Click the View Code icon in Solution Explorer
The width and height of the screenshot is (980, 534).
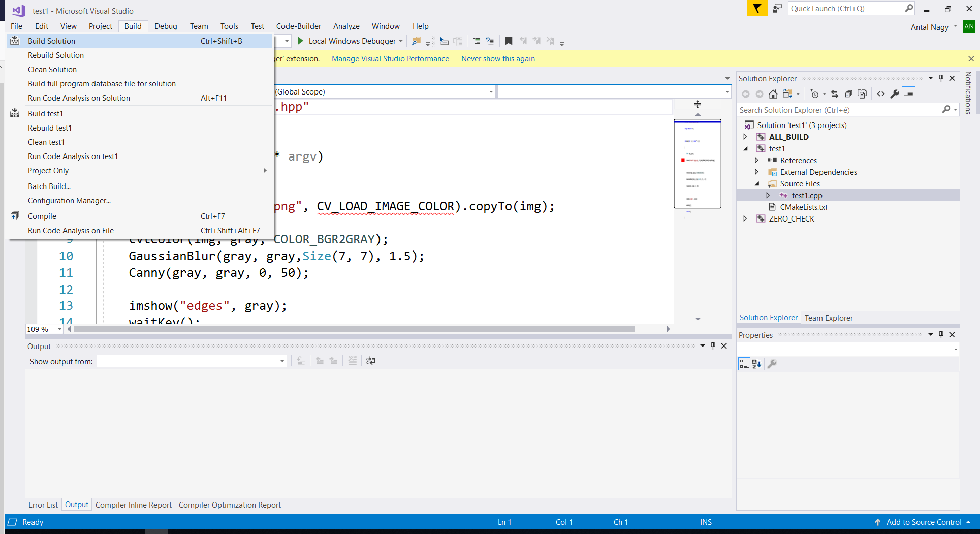click(x=881, y=93)
